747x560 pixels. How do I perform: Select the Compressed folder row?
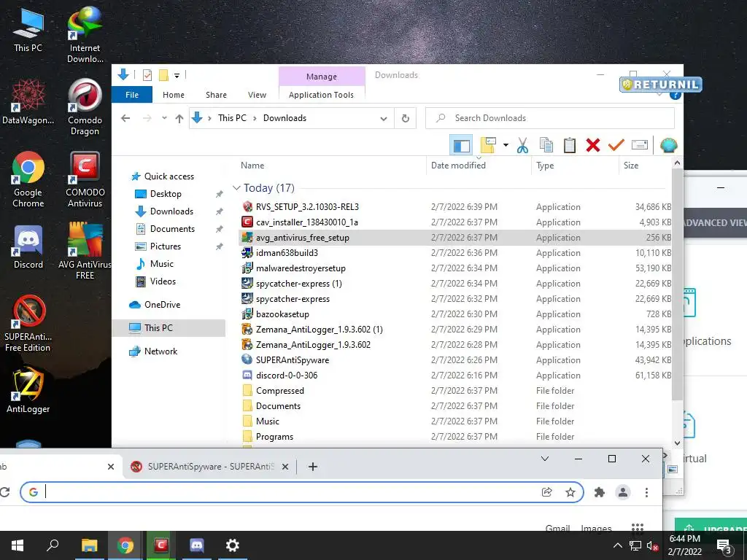pyautogui.click(x=455, y=391)
